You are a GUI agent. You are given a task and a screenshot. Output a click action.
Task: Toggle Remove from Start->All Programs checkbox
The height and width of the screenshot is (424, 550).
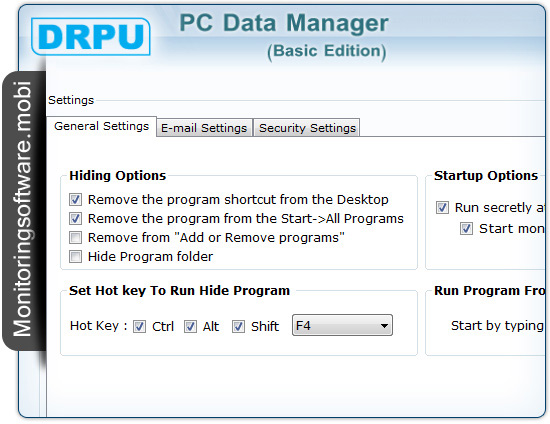pyautogui.click(x=75, y=218)
